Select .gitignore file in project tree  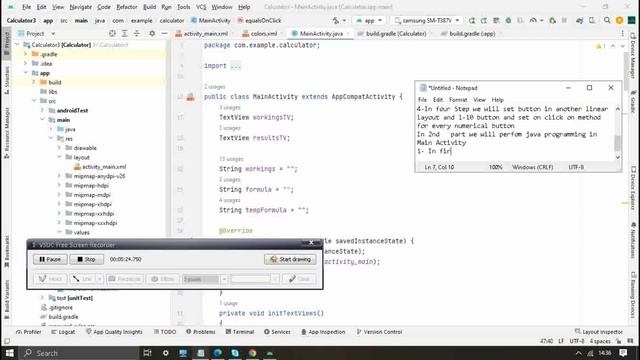(56, 308)
